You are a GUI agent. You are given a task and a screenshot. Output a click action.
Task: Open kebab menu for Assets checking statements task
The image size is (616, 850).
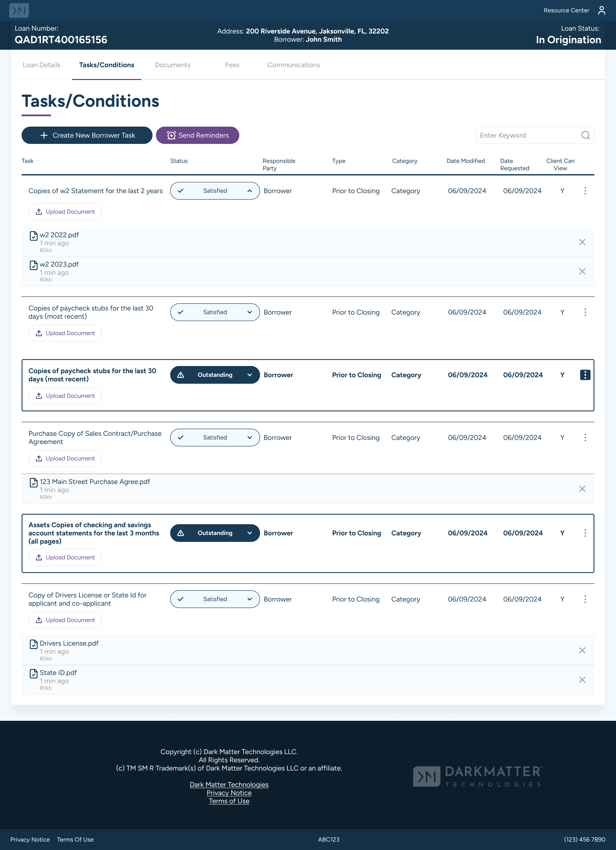coord(585,533)
